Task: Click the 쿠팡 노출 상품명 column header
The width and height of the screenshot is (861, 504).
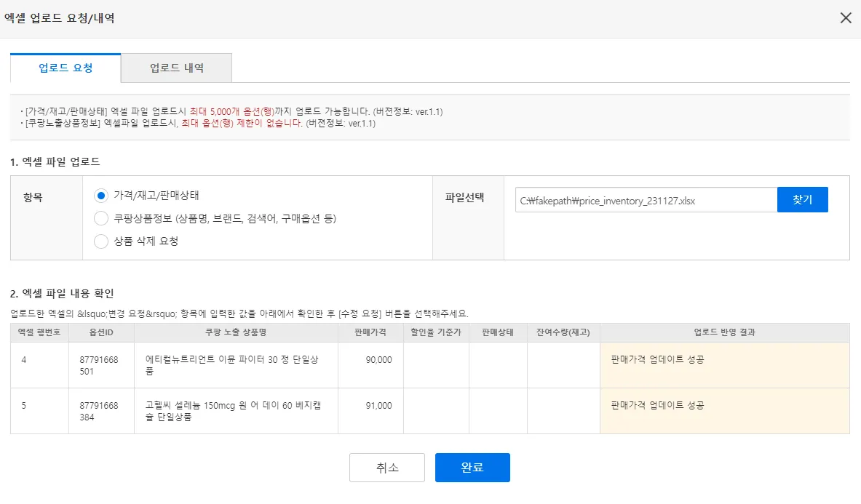Action: pos(236,332)
